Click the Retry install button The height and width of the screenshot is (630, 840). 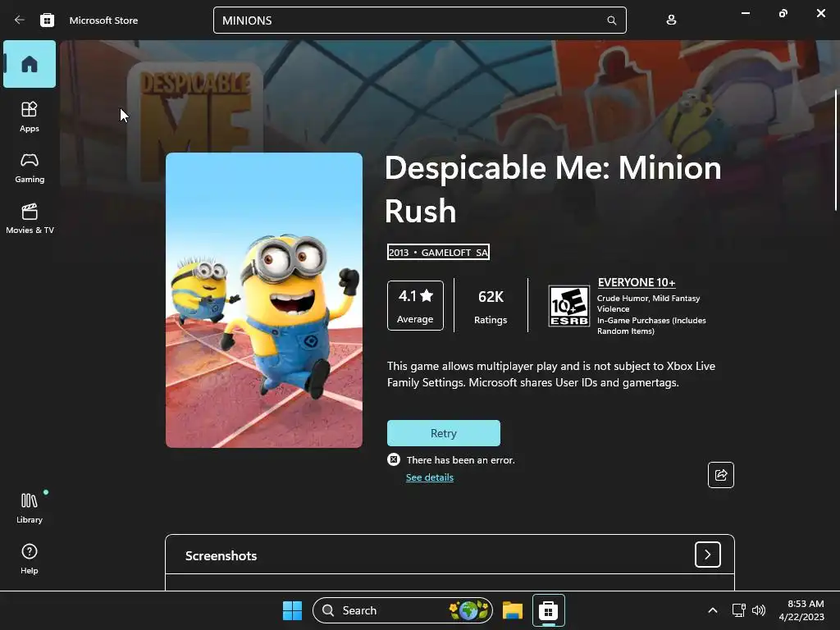click(444, 433)
